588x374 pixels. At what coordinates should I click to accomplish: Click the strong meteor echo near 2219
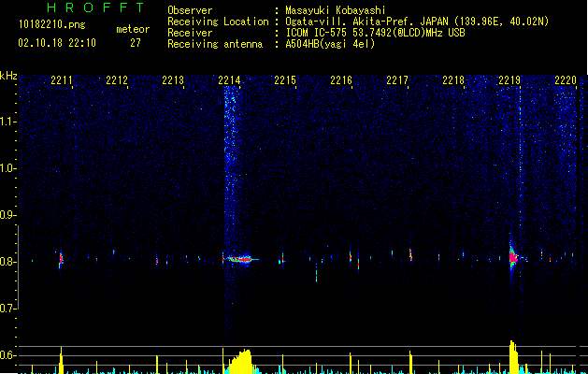[514, 257]
